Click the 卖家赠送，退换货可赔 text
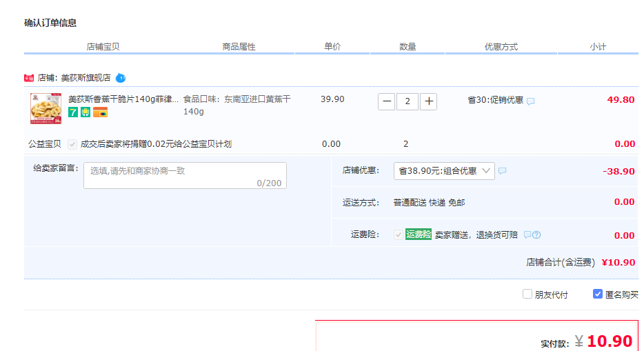 476,235
